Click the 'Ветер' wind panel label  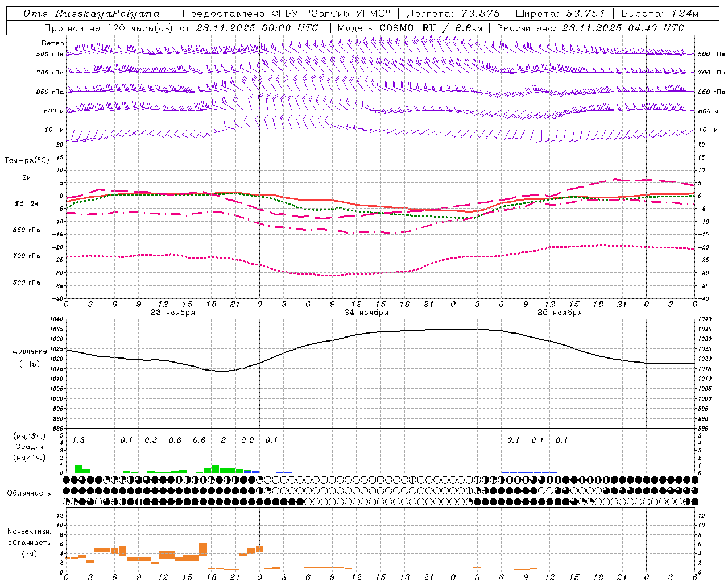tap(52, 43)
